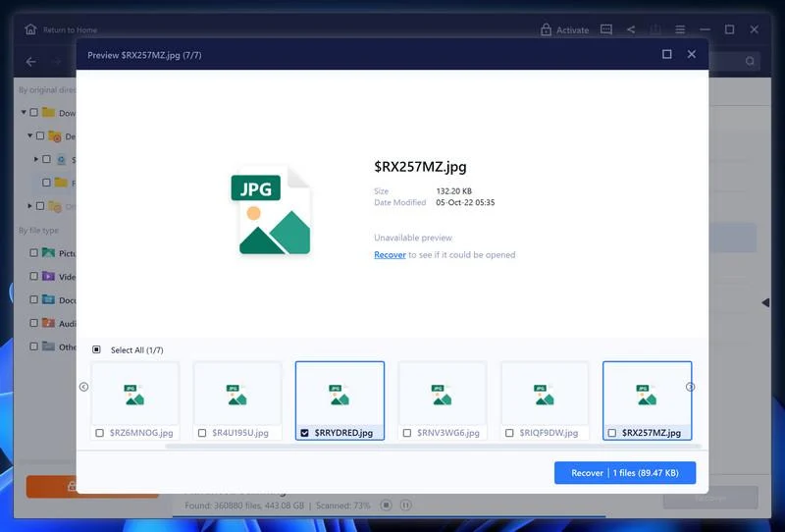Click the Return to Home icon
This screenshot has width=785, height=532.
[x=30, y=29]
